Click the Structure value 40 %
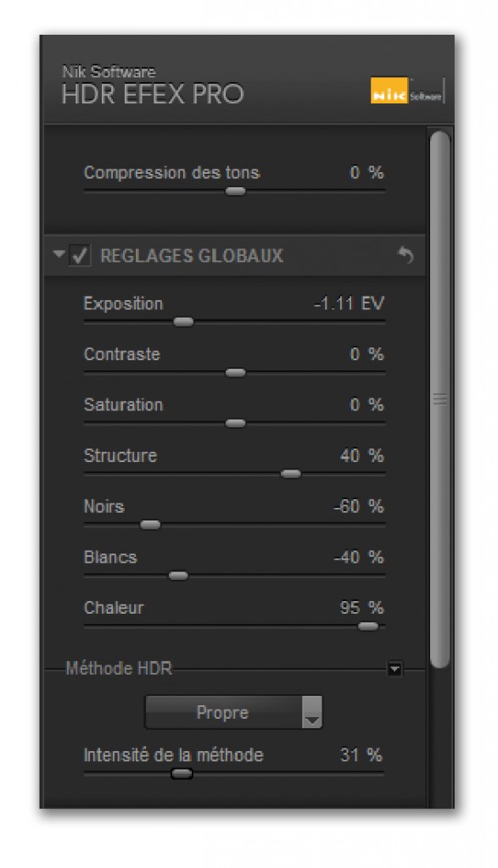This screenshot has width=498, height=868. [361, 455]
